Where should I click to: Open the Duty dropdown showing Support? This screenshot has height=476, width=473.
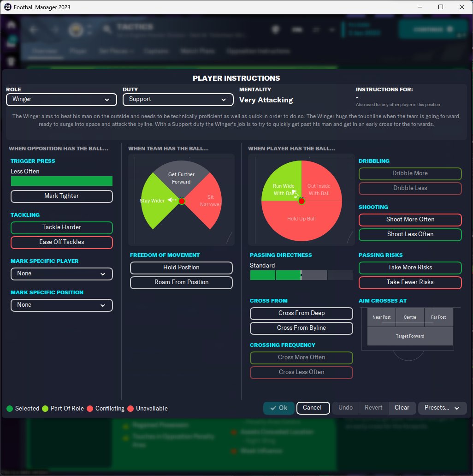click(x=178, y=100)
